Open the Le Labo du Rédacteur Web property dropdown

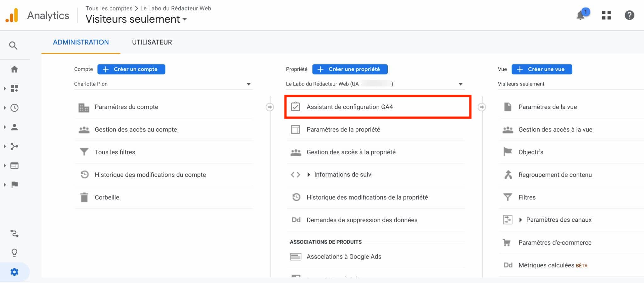(x=375, y=84)
